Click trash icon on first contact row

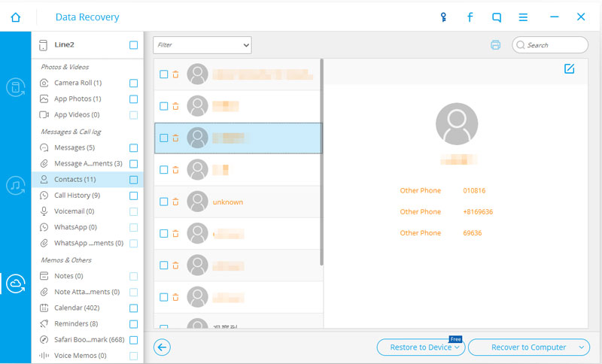[175, 74]
